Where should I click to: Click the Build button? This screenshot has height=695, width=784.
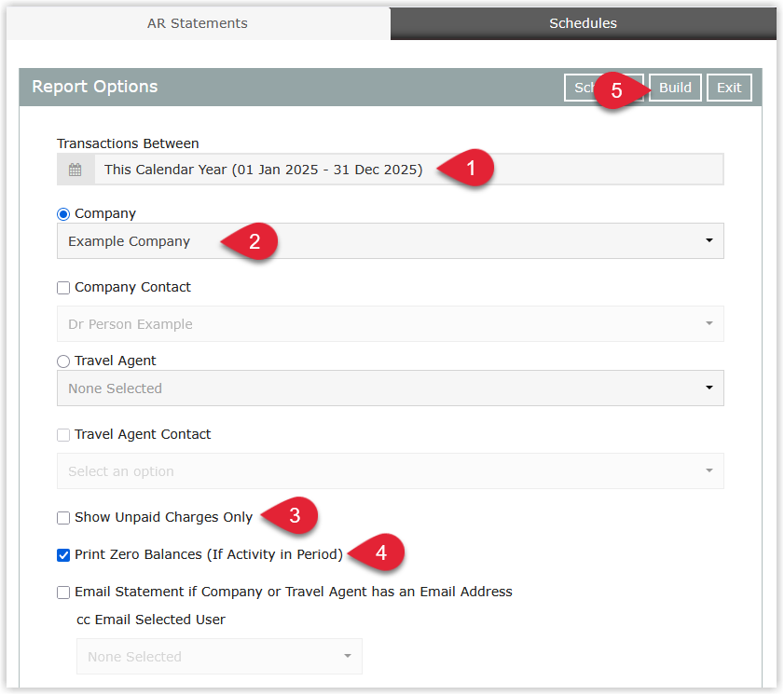675,88
